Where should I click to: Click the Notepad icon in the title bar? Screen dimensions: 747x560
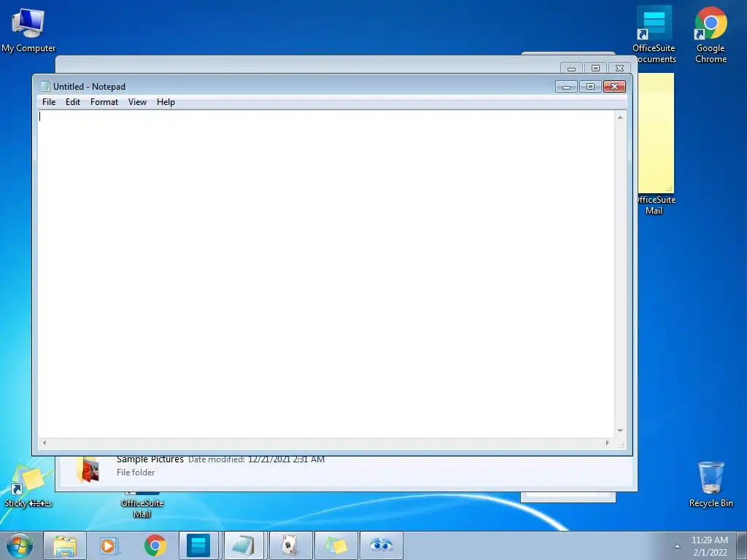(45, 86)
